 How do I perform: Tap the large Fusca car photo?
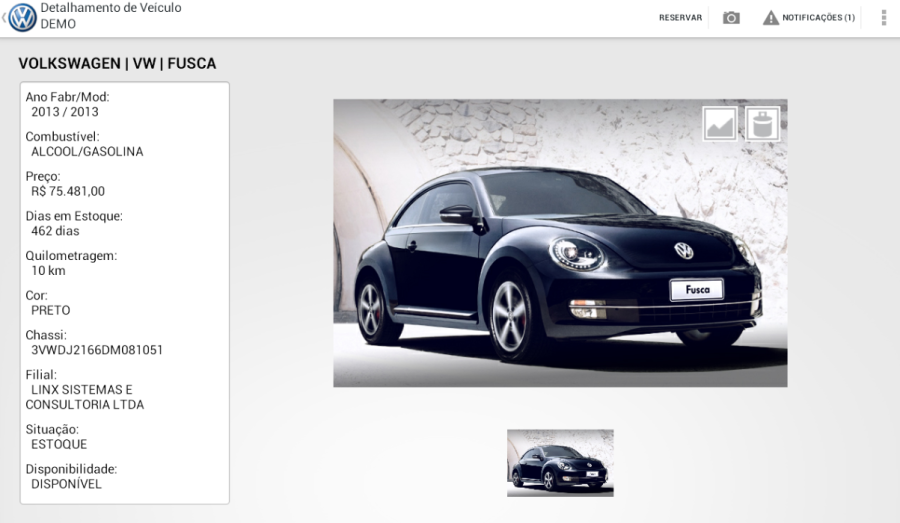[560, 243]
